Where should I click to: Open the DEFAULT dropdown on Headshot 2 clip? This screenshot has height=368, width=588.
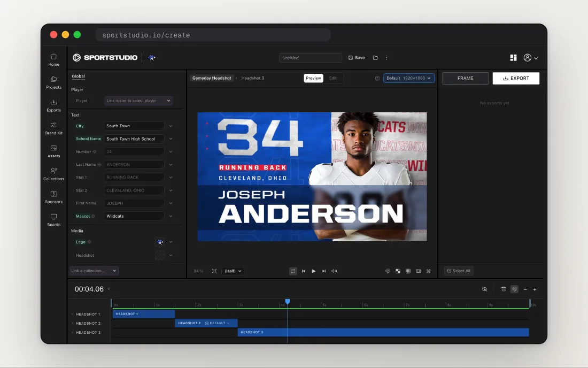[x=217, y=323]
